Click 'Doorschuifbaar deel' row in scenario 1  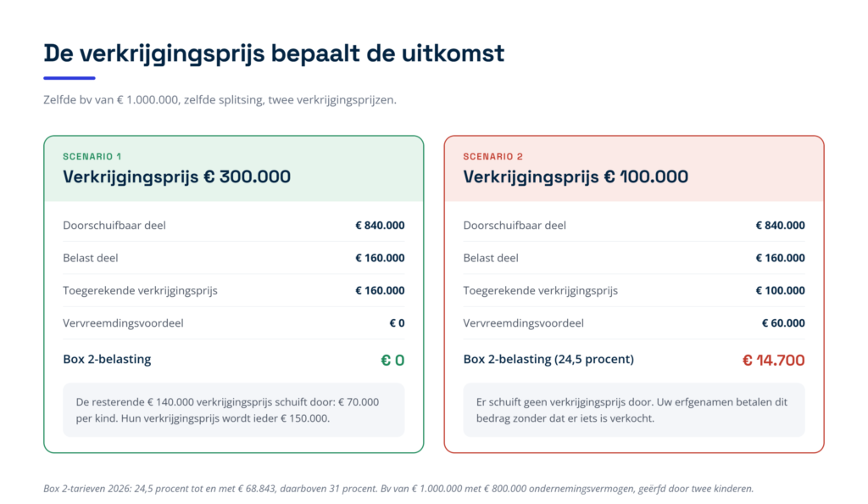[234, 226]
